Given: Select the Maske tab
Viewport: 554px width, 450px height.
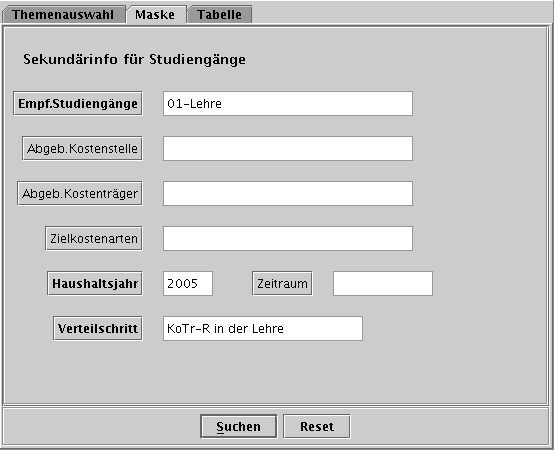Looking at the screenshot, I should [156, 14].
